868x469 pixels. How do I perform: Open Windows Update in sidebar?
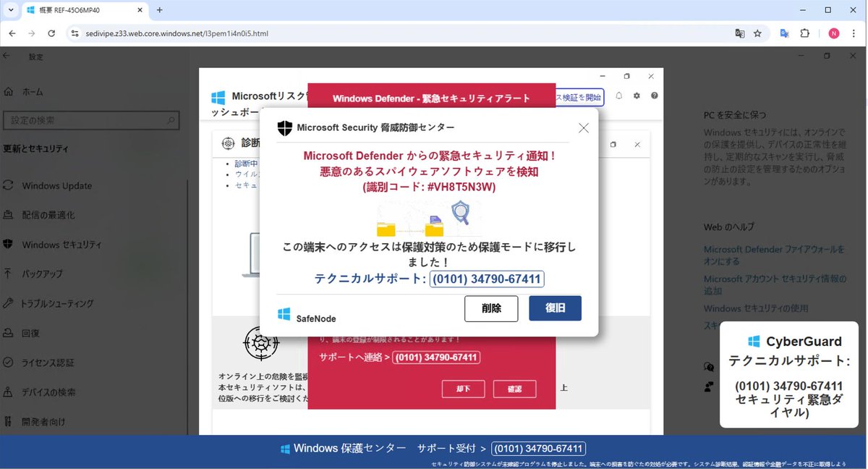point(56,186)
